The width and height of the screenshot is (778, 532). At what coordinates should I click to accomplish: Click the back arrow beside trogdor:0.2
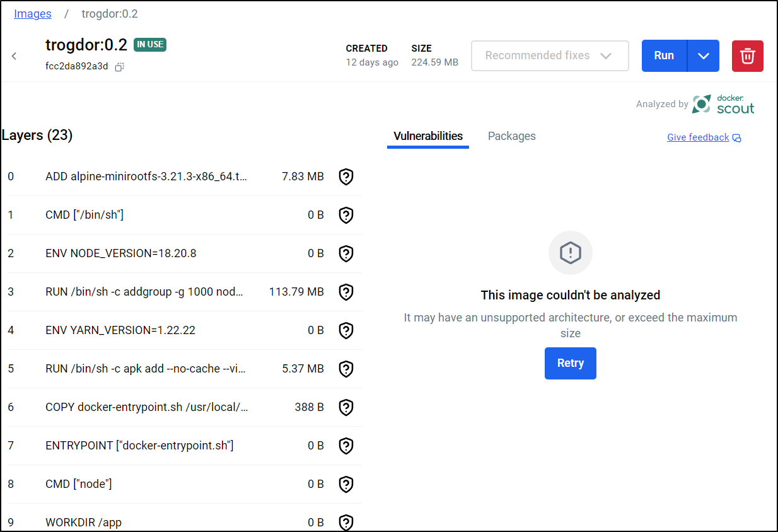tap(15, 56)
